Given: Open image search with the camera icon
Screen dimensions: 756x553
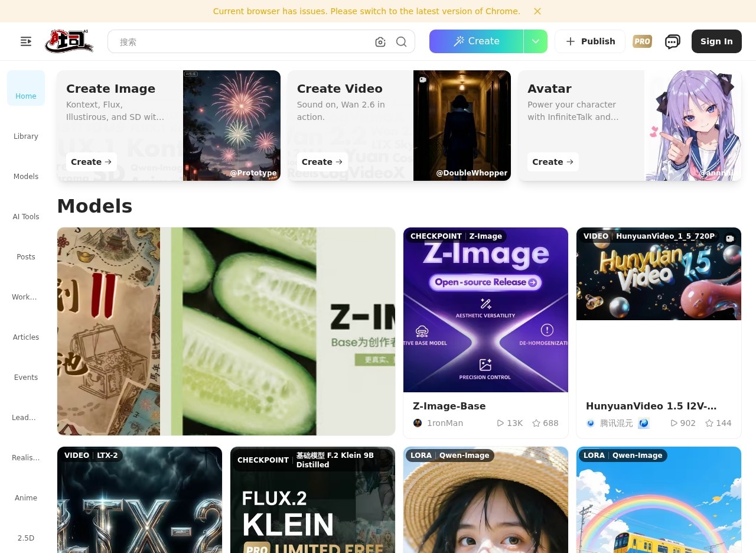Looking at the screenshot, I should [x=380, y=42].
